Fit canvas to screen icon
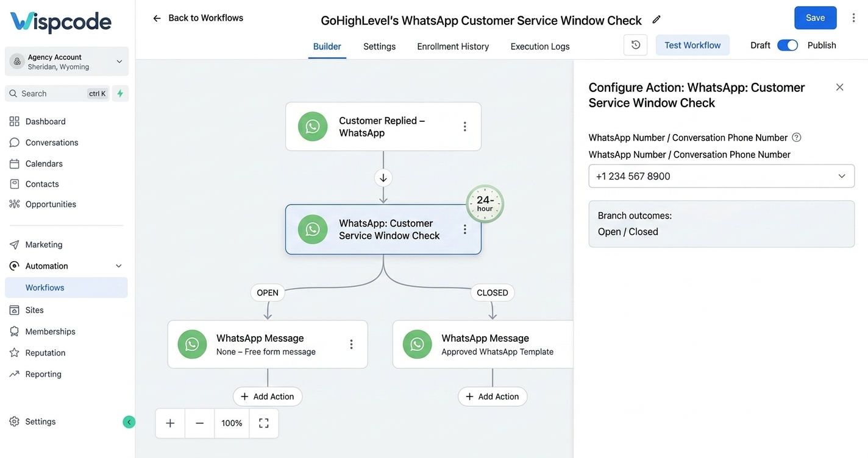This screenshot has height=458, width=868. (264, 423)
